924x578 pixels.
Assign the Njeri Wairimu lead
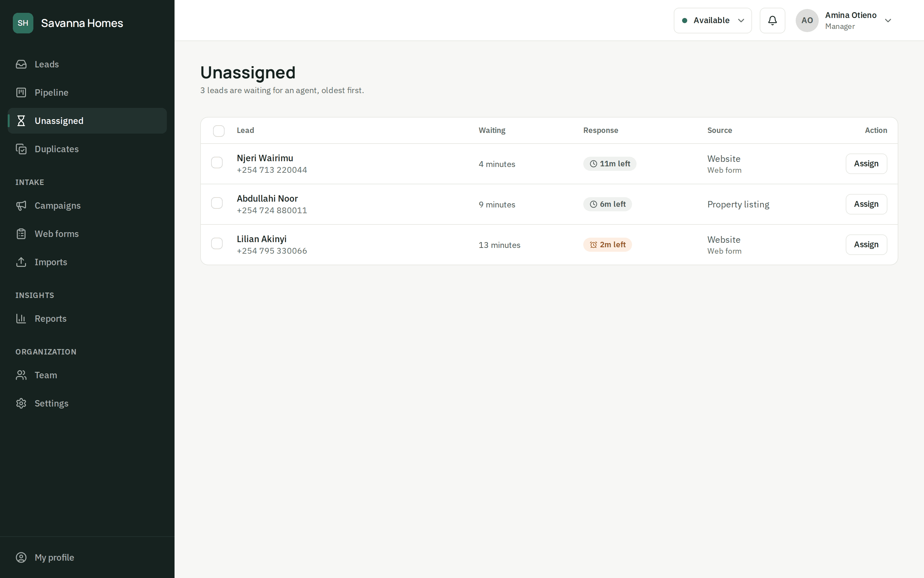pos(866,164)
